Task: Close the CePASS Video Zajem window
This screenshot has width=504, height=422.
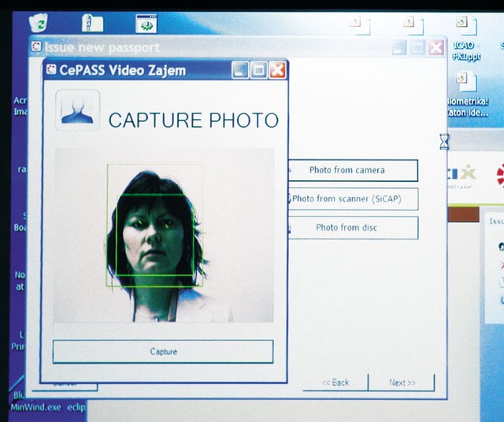Action: (x=277, y=70)
